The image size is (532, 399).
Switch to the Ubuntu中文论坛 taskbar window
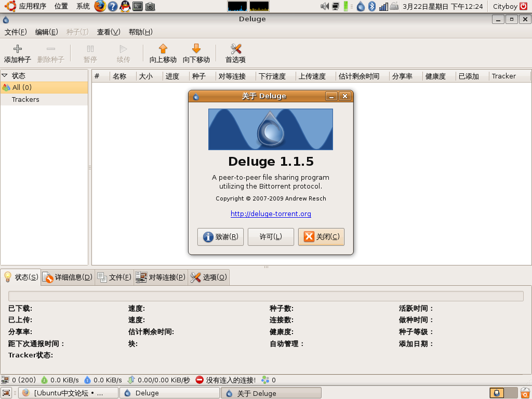(x=68, y=393)
